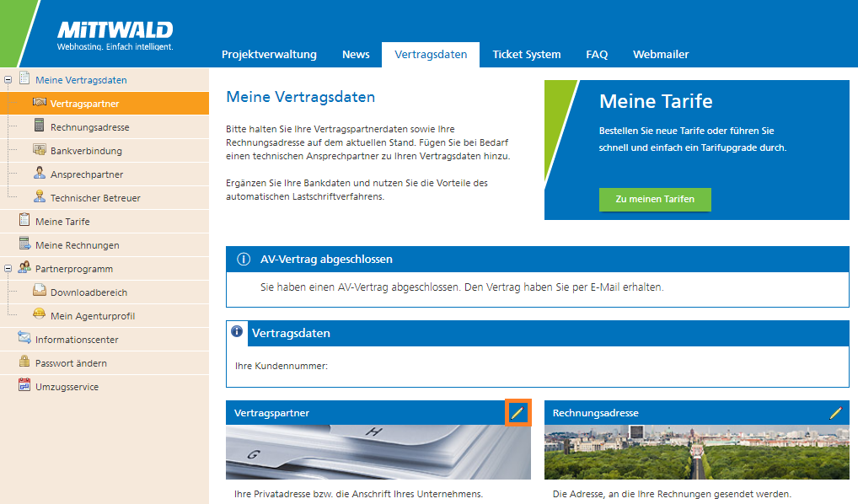The width and height of the screenshot is (858, 504).
Task: Click the clipboard icon for Meine Tarife
Action: (x=24, y=219)
